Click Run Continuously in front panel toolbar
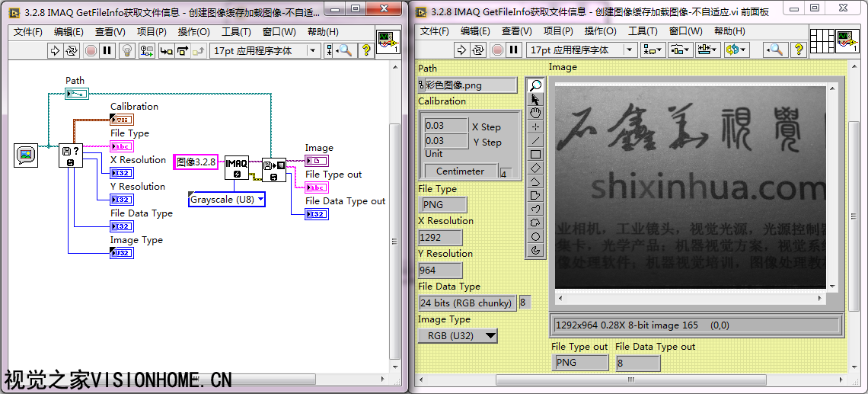 click(477, 50)
